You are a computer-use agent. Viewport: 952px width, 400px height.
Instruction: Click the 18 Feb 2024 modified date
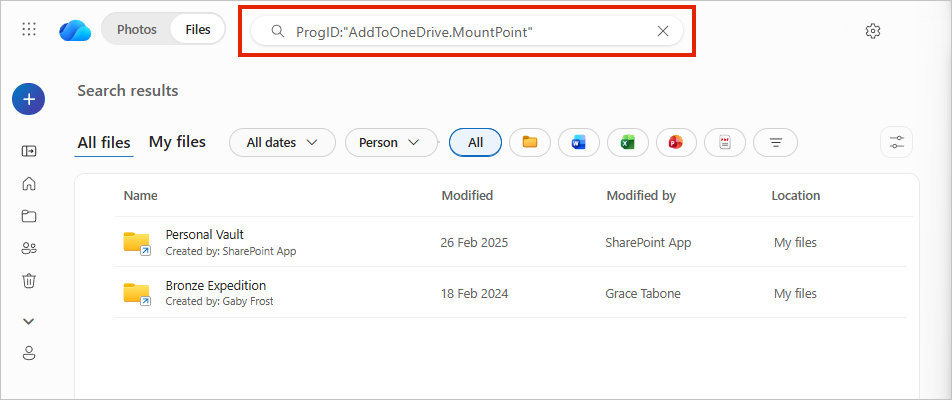point(474,294)
